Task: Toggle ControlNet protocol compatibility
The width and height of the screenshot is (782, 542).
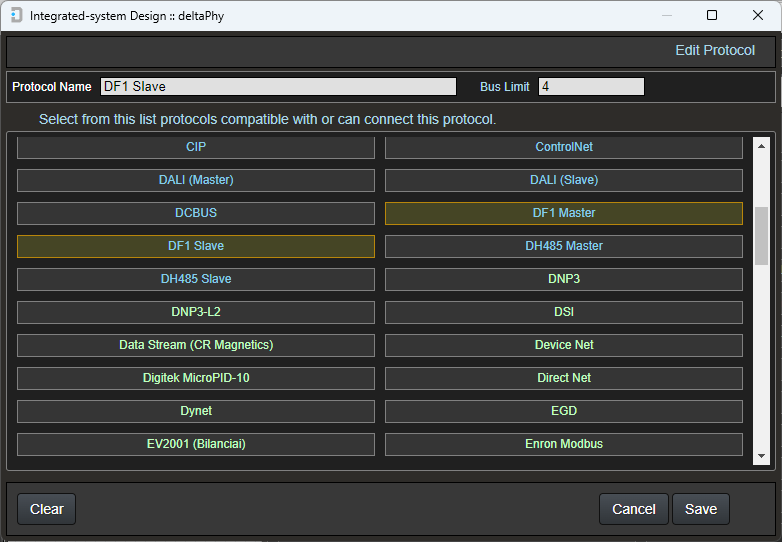Action: coord(564,147)
